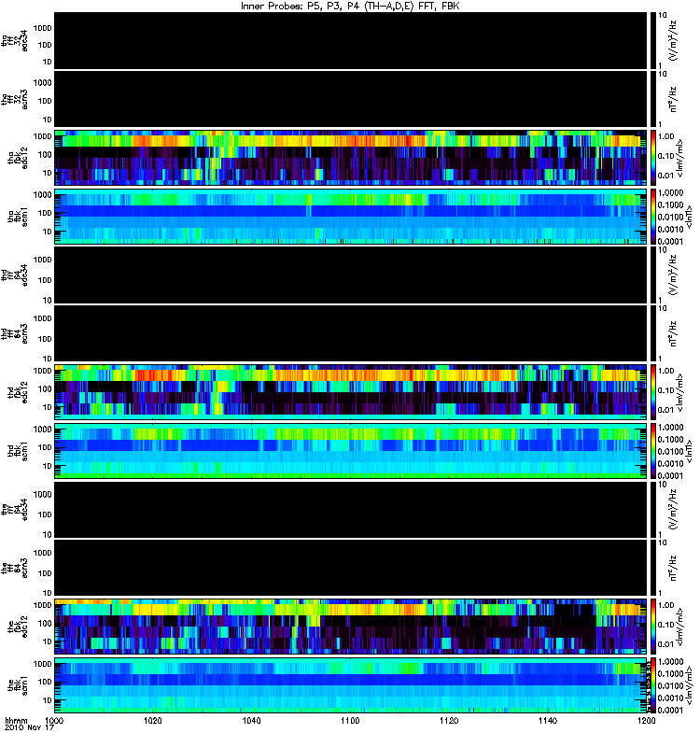The image size is (700, 747).
Task: Click the nT²/Hz unit label beside tha fff scm3
Action: click(673, 99)
